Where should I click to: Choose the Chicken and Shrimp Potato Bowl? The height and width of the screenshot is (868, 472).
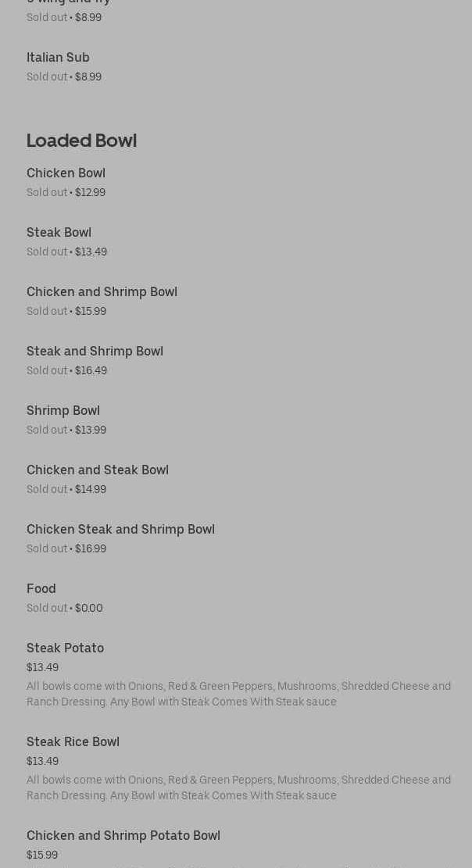[x=123, y=836]
